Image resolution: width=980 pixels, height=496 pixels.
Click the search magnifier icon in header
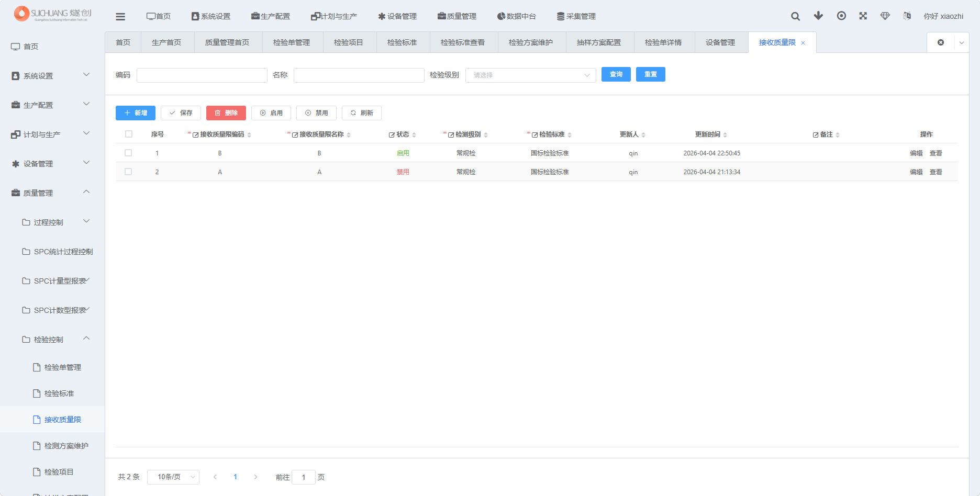(x=795, y=16)
